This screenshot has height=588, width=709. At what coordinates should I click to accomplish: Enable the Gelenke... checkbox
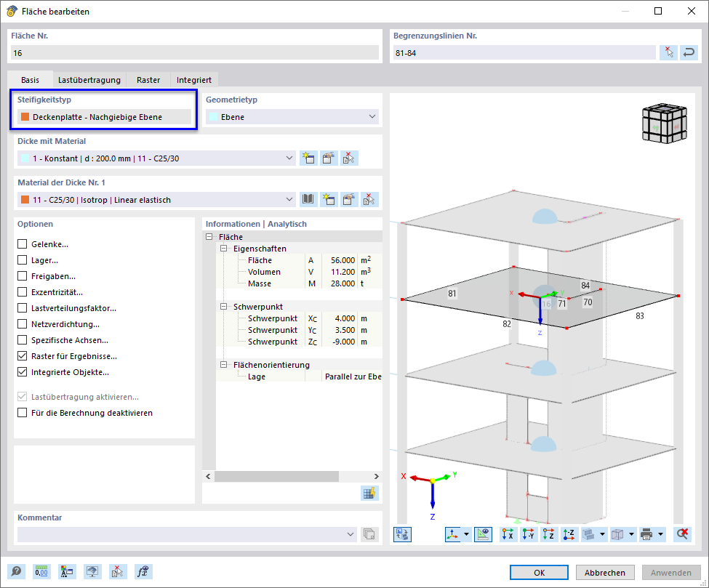click(22, 244)
